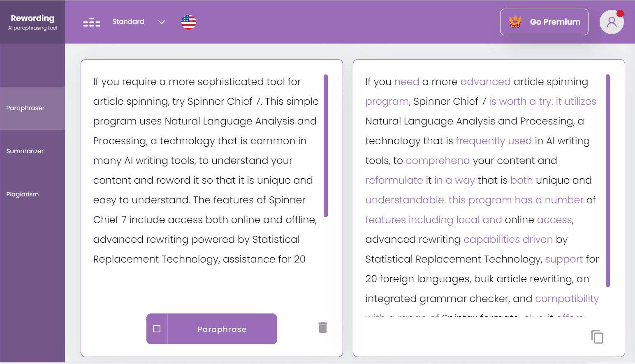Image resolution: width=635 pixels, height=364 pixels.
Task: Click highlighted word "reformulate" in output
Action: point(394,180)
